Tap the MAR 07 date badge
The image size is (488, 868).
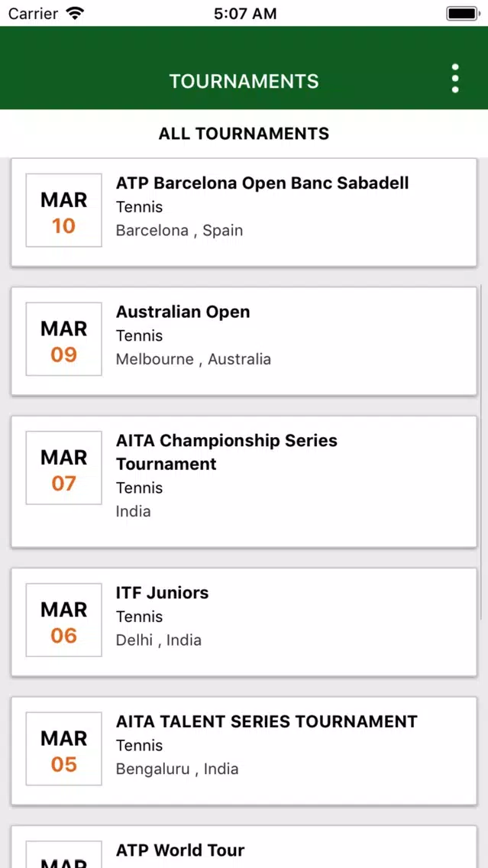(63, 468)
